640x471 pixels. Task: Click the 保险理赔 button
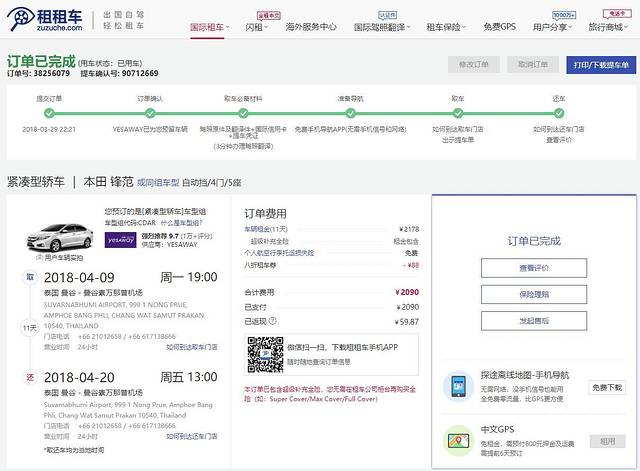coord(533,294)
